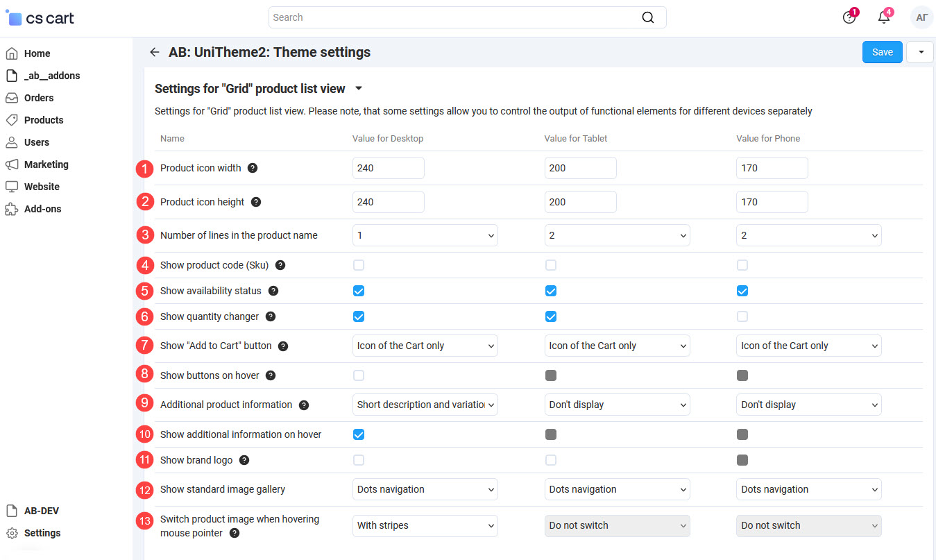Show help tooltip for Show "Add to Cart" button

pyautogui.click(x=283, y=346)
